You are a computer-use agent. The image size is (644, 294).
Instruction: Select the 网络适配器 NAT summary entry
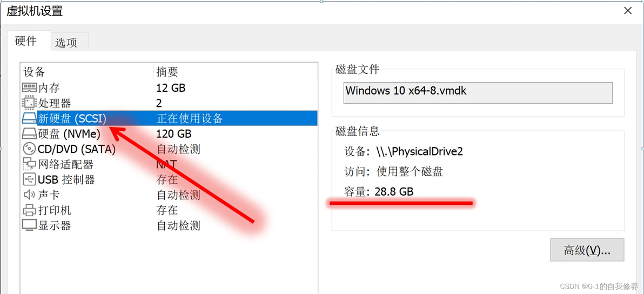click(x=167, y=164)
